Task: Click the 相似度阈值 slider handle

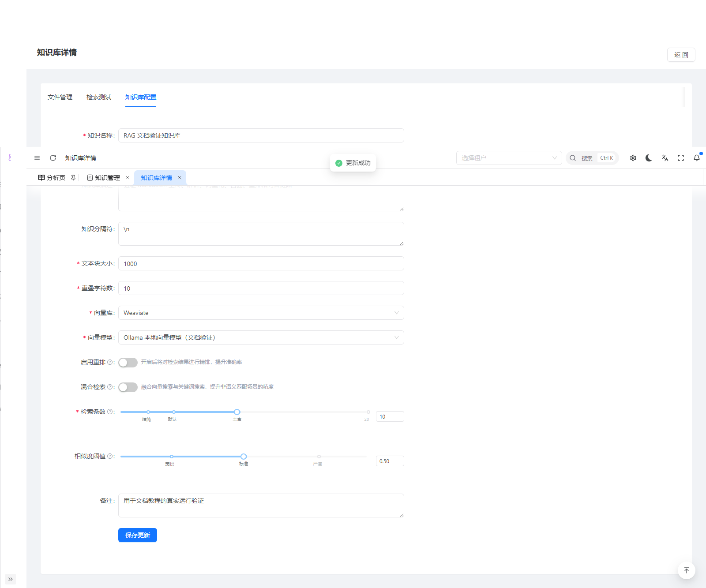Action: 244,457
